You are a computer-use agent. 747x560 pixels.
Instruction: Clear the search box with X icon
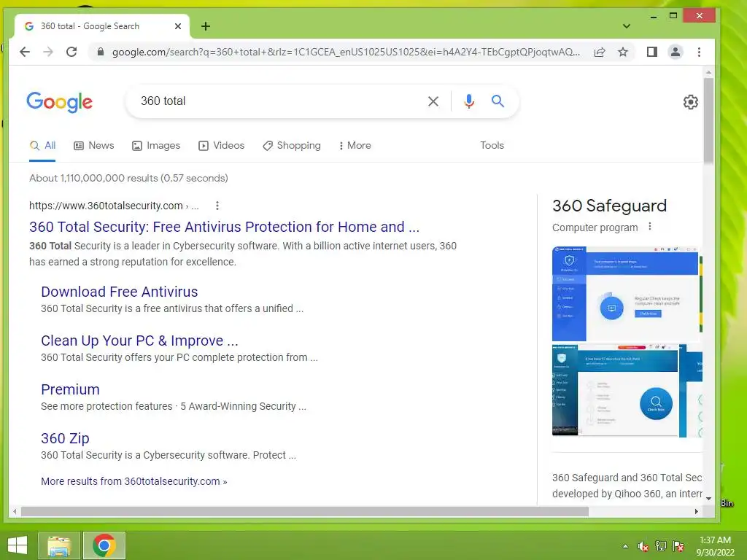pyautogui.click(x=433, y=101)
